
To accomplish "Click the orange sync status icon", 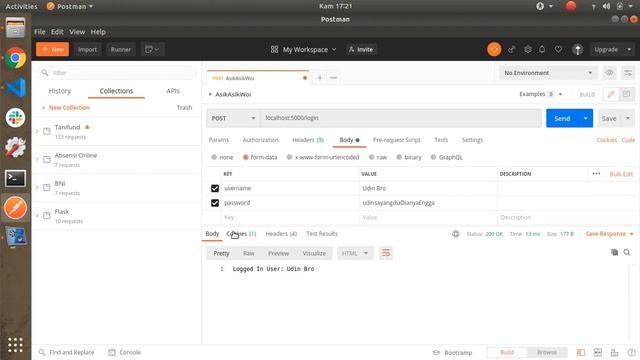I will (x=494, y=49).
